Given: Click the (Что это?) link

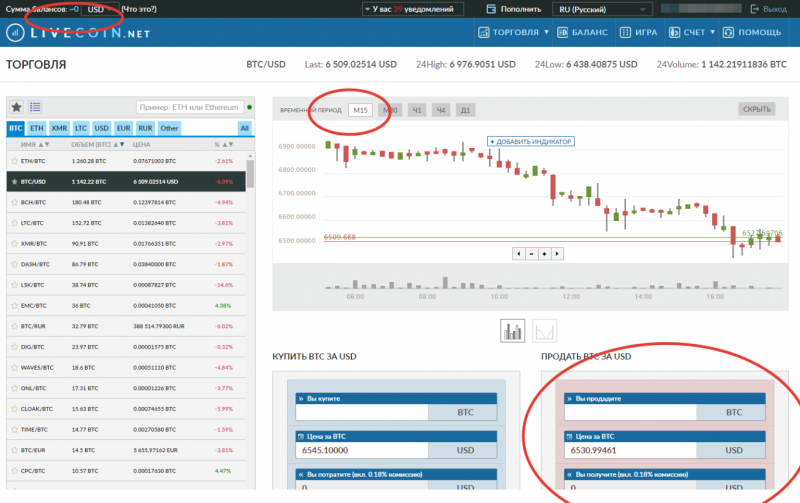Looking at the screenshot, I should point(139,9).
